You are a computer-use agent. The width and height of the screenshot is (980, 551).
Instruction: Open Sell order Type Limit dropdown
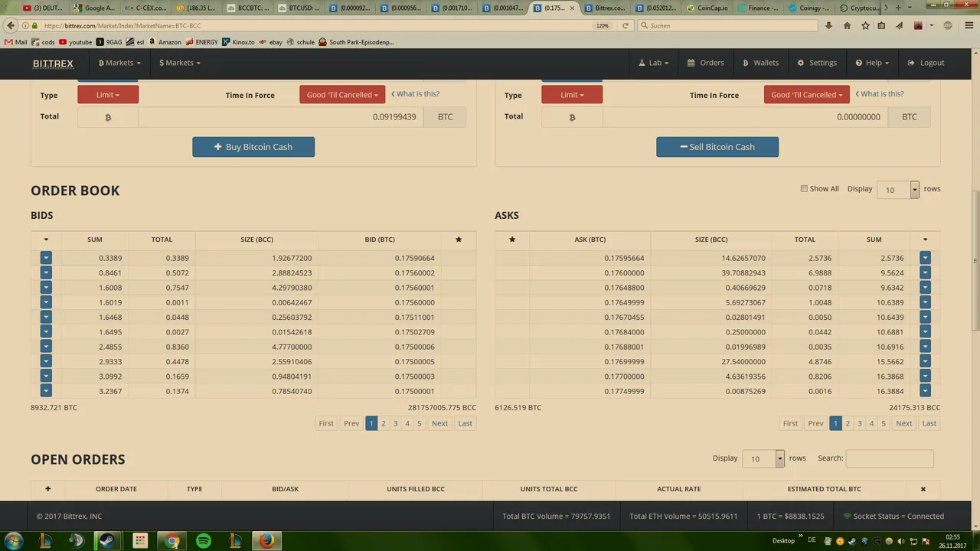(572, 95)
